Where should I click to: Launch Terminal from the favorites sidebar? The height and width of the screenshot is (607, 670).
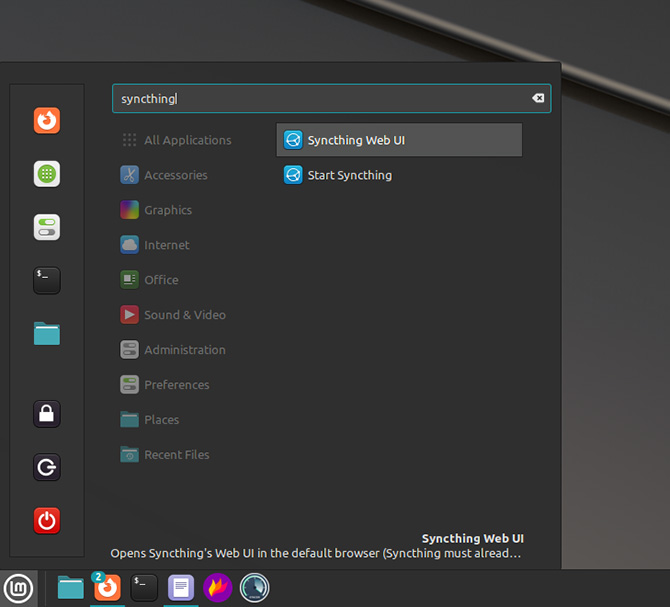47,280
